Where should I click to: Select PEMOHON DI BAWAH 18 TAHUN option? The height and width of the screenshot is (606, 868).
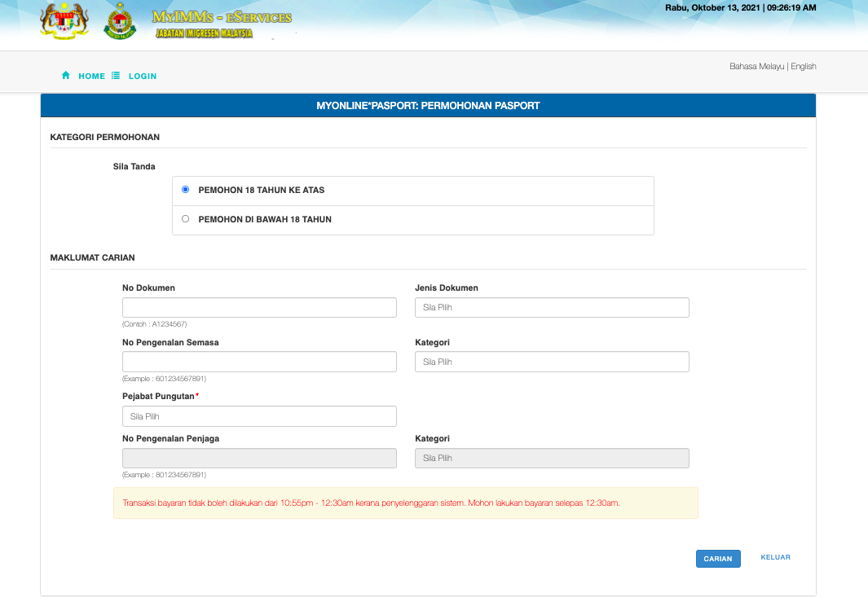186,218
